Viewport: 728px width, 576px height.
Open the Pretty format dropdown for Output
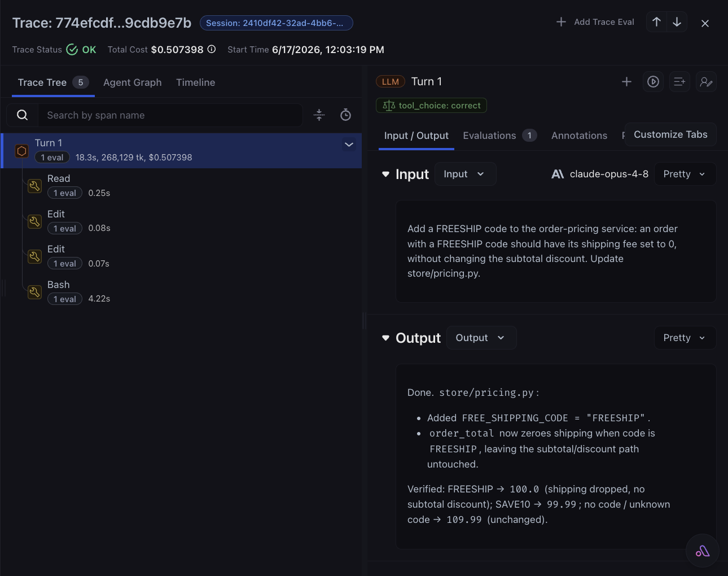coord(685,338)
